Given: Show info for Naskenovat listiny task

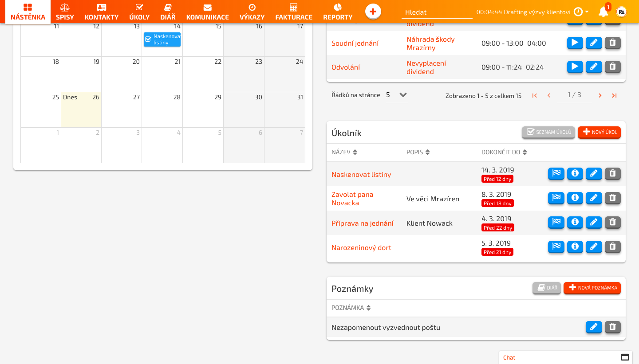Looking at the screenshot, I should (x=575, y=174).
